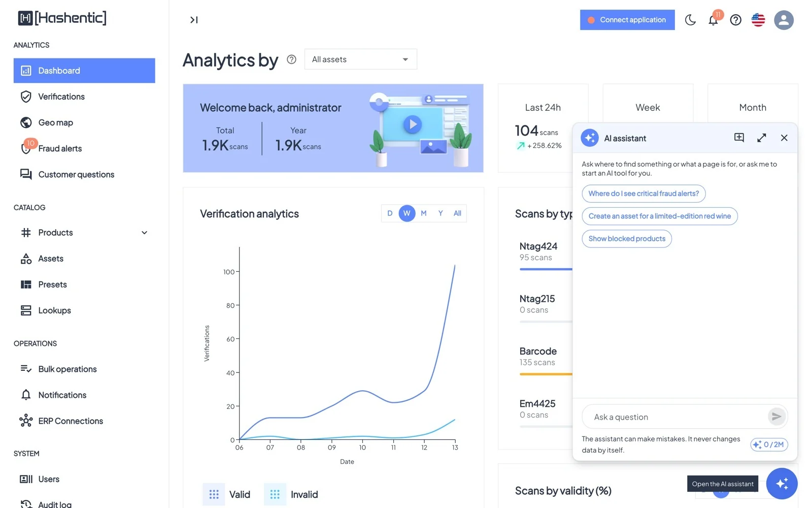Viewport: 812px width, 508px height.
Task: Select W week range toggle
Action: tap(407, 213)
